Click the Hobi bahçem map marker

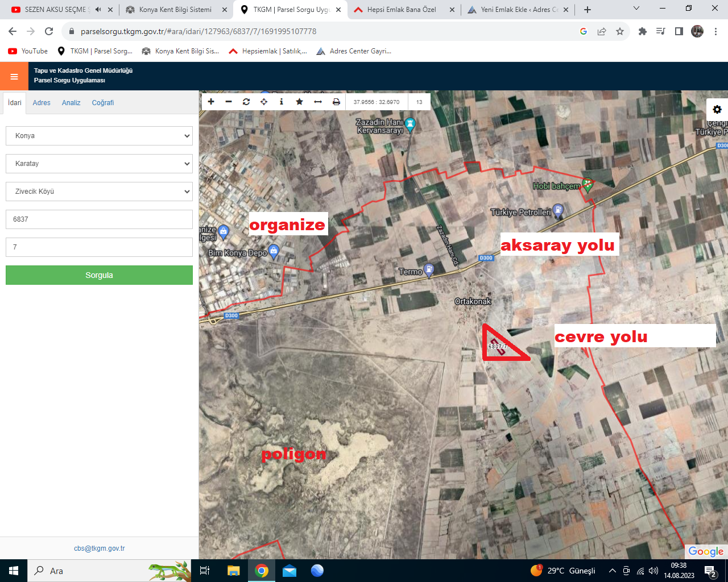pyautogui.click(x=588, y=185)
